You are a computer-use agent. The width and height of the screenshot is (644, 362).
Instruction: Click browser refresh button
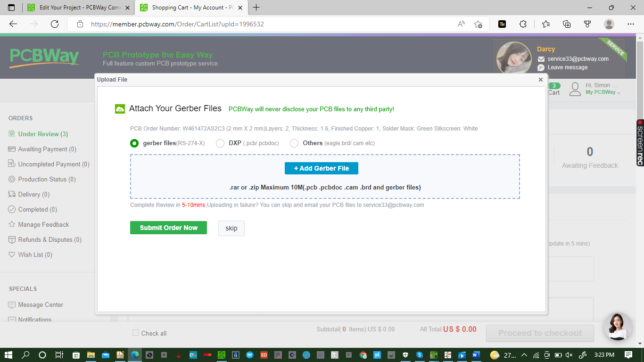point(55,24)
